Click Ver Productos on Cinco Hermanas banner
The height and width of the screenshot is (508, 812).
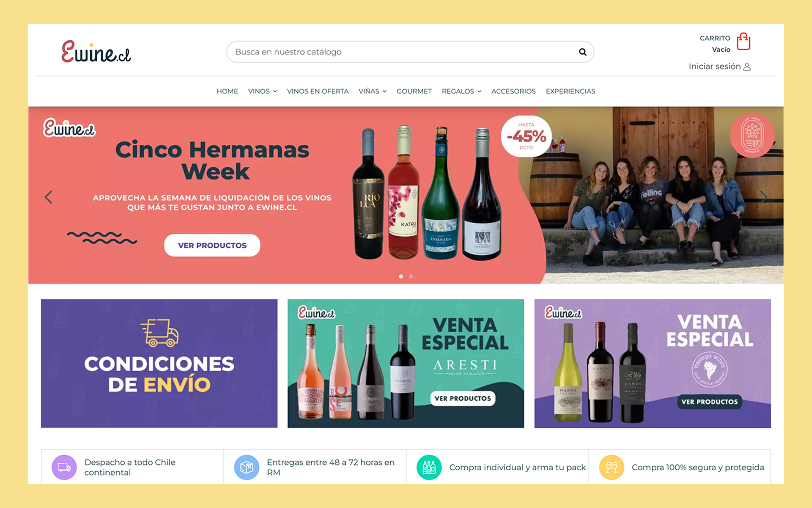212,246
